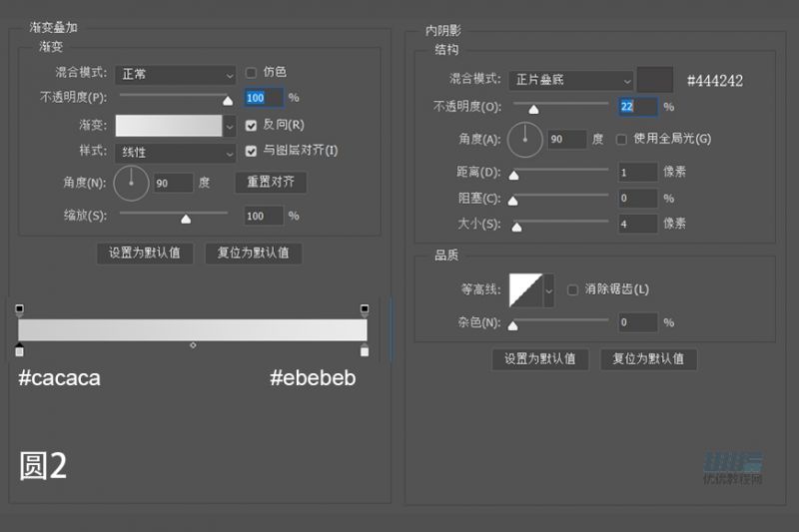This screenshot has width=799, height=532.
Task: Toggle 使用全局光 global light checkbox
Action: click(x=622, y=139)
